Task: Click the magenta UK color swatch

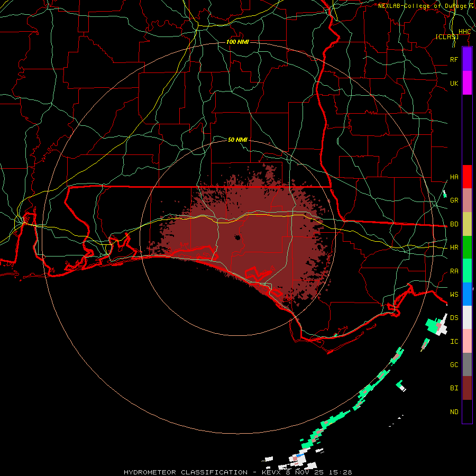Action: [467, 83]
